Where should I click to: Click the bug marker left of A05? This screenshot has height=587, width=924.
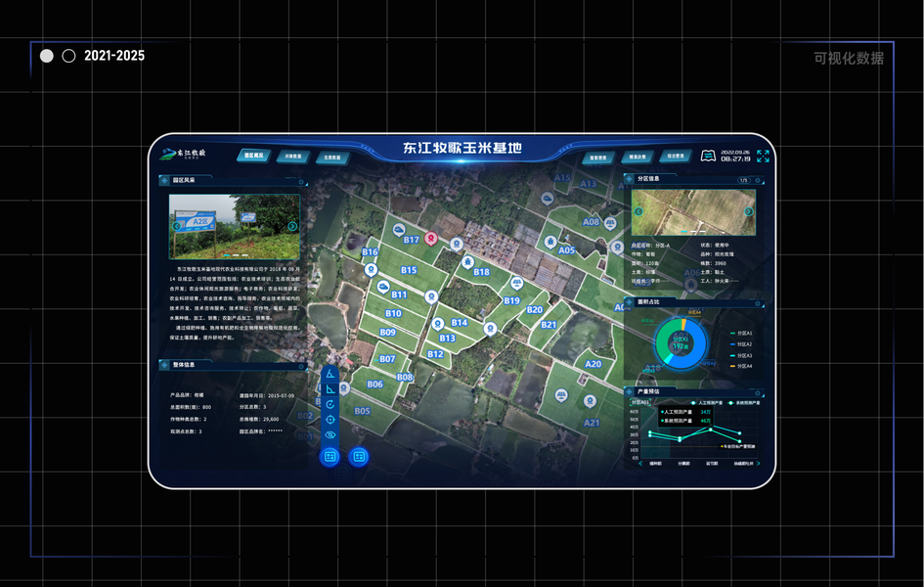pos(550,242)
